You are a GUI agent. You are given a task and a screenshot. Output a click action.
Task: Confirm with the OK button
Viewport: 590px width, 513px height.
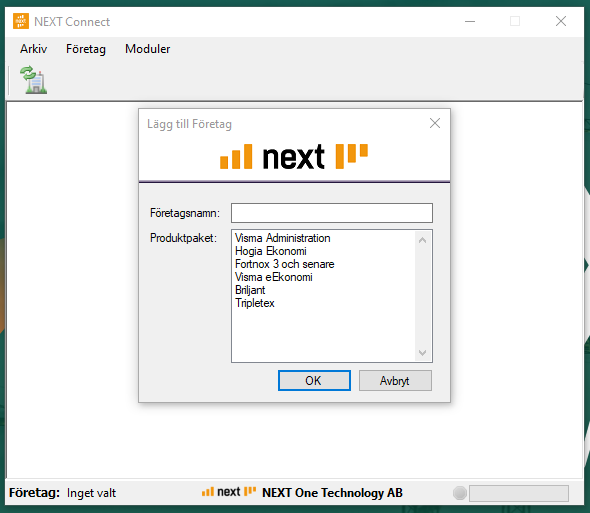(x=314, y=381)
